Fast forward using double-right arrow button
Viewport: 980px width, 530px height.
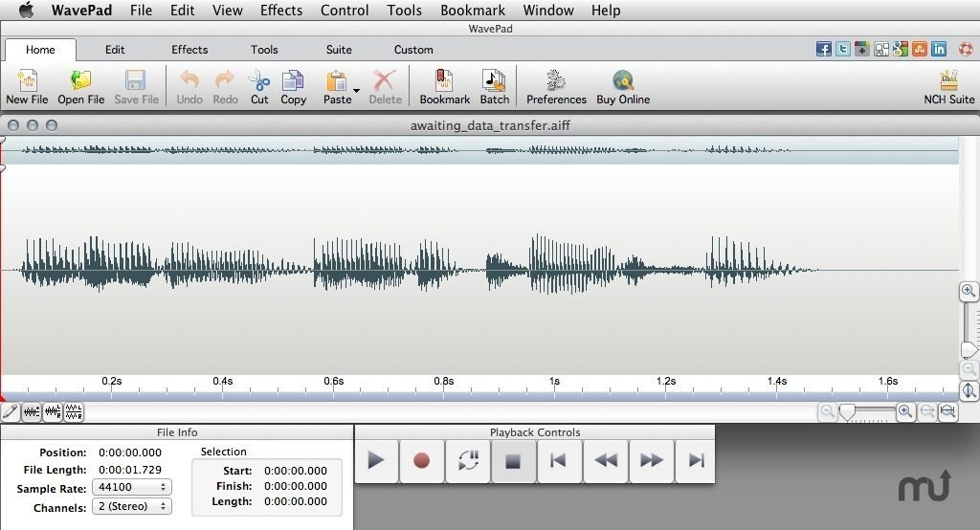pos(651,460)
